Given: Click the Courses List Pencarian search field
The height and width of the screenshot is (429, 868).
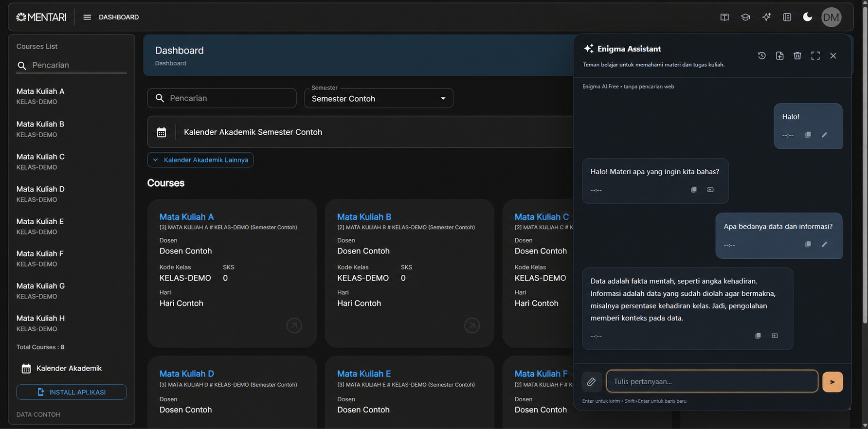Looking at the screenshot, I should (72, 65).
